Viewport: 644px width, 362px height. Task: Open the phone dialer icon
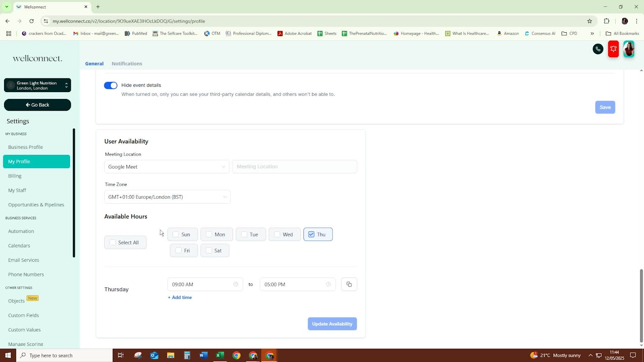point(598,49)
